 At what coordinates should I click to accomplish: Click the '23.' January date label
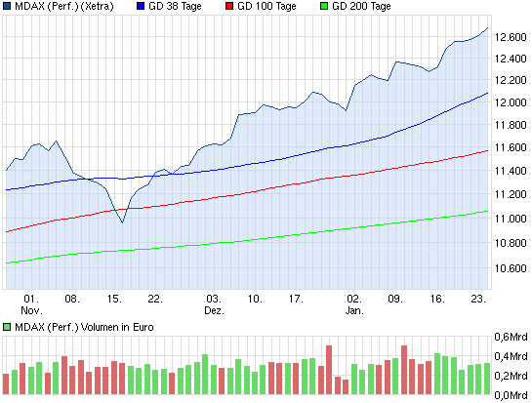[x=478, y=299]
